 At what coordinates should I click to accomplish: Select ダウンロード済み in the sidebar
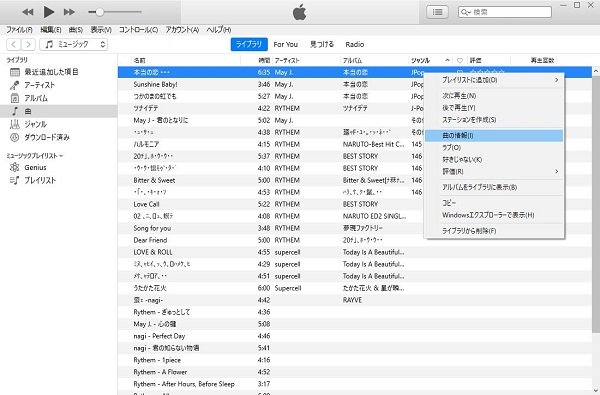59,137
